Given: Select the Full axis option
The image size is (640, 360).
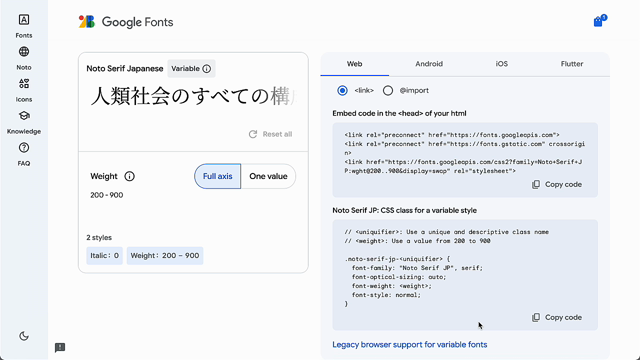Looking at the screenshot, I should [218, 176].
